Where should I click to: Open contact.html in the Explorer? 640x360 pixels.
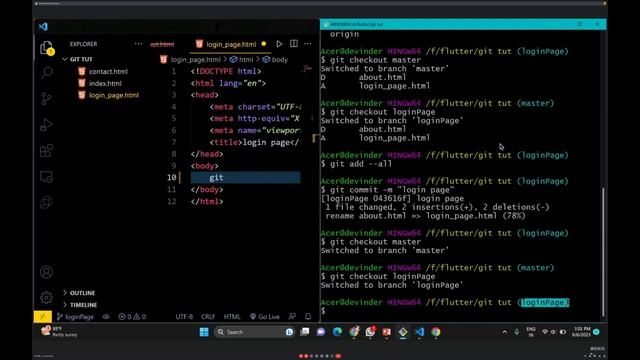point(108,71)
